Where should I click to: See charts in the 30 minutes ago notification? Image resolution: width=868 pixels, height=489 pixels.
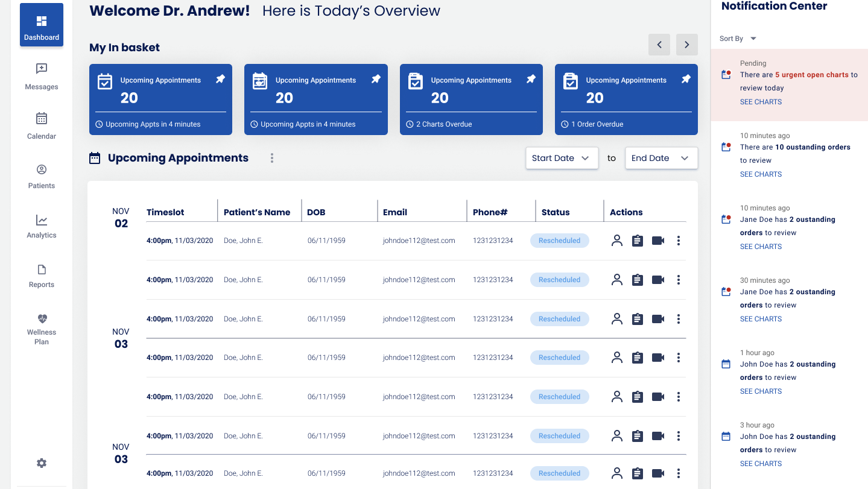click(x=761, y=319)
